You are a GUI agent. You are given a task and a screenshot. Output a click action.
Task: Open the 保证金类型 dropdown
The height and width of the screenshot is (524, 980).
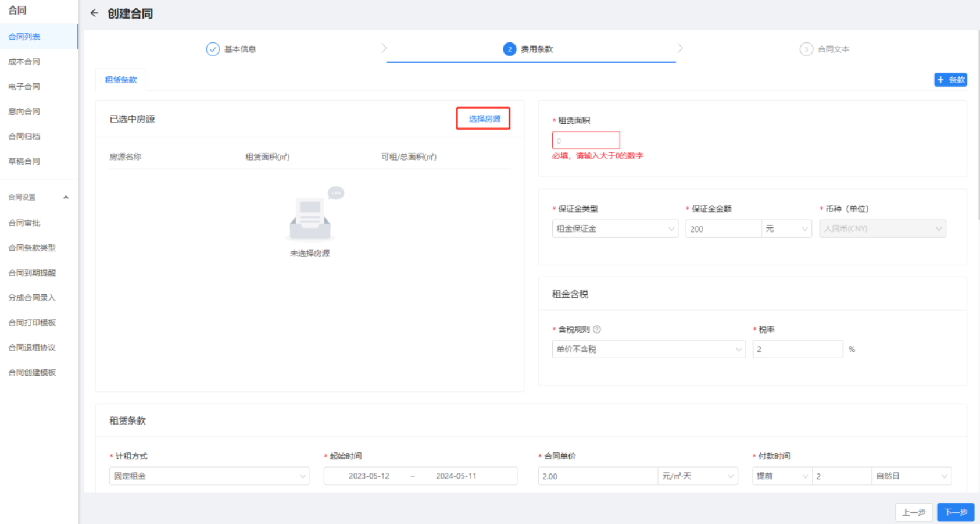614,229
